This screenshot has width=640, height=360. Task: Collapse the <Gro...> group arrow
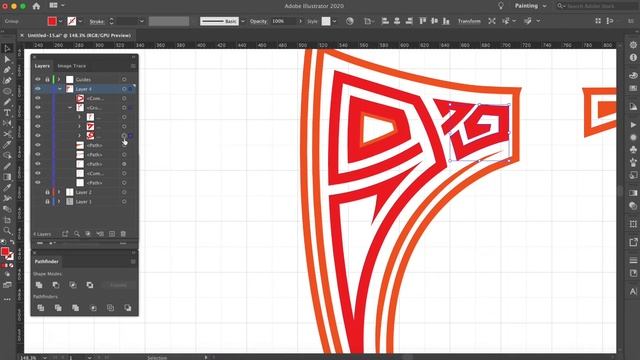(70, 108)
